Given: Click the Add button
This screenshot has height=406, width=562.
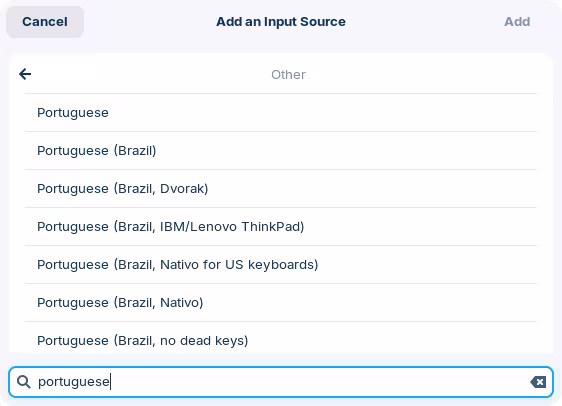Looking at the screenshot, I should 517,22.
